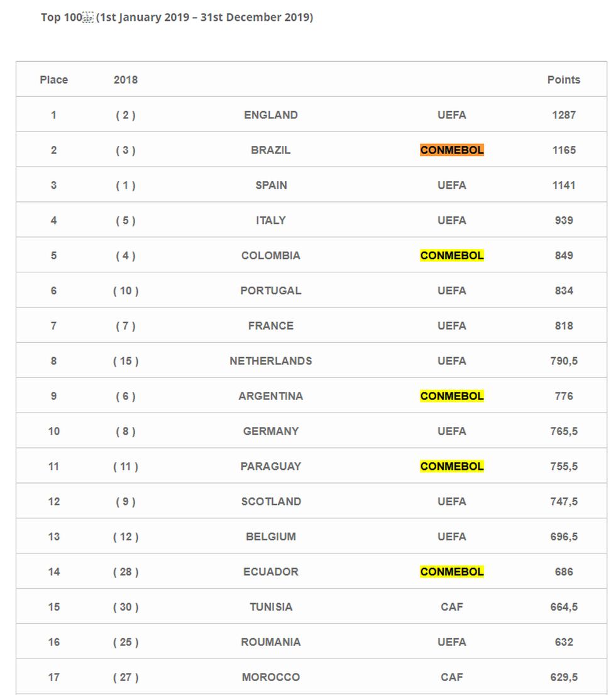
Task: Click the CAF confederation label for Tunisia
Action: pyautogui.click(x=452, y=607)
